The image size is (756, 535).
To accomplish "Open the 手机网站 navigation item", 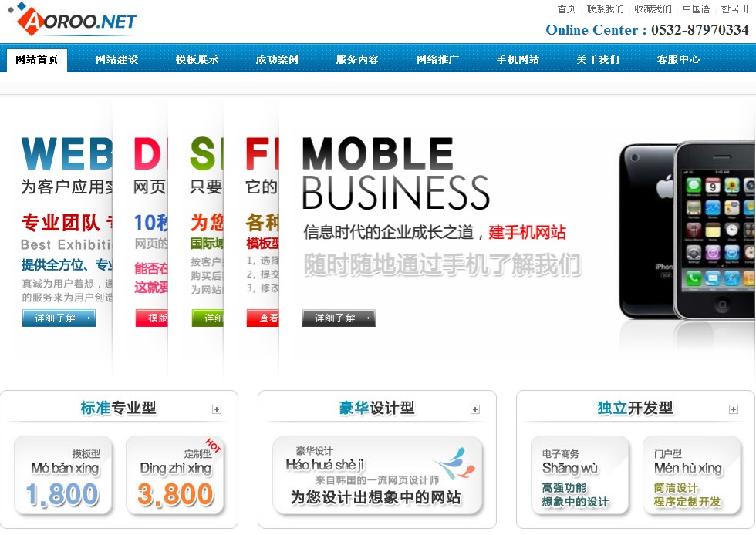I will [518, 59].
